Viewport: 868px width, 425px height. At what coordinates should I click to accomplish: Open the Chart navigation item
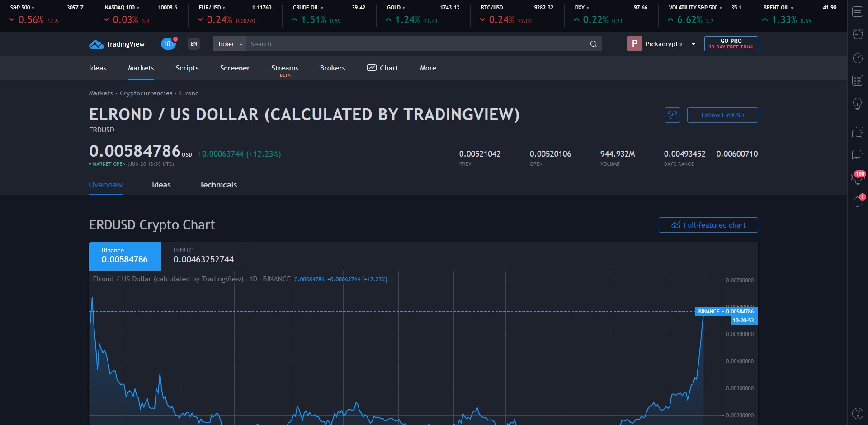click(x=382, y=68)
